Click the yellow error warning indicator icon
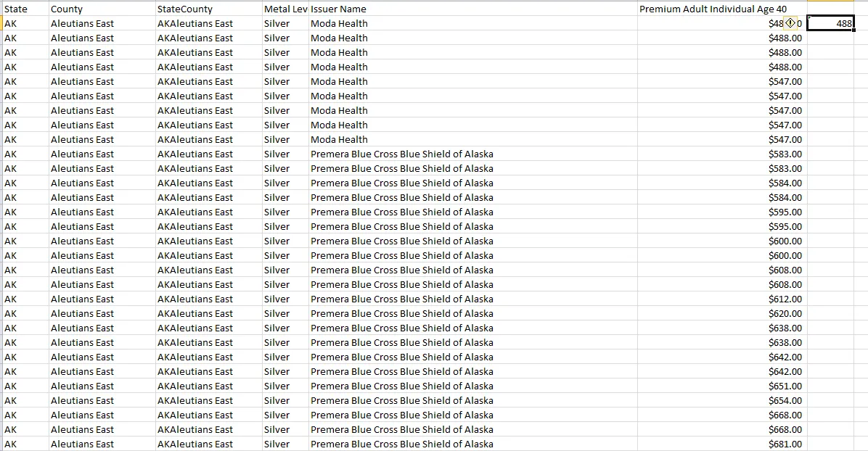This screenshot has width=868, height=451. pos(791,23)
